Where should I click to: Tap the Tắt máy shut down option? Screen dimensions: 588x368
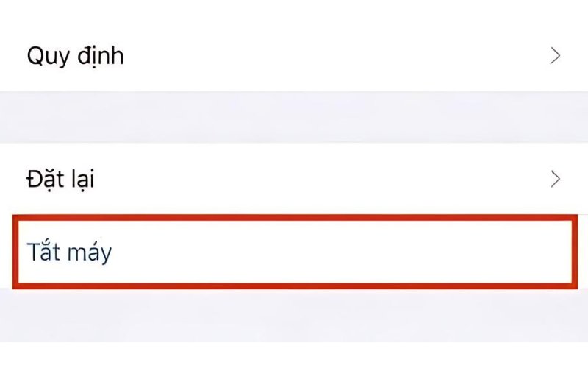point(70,252)
